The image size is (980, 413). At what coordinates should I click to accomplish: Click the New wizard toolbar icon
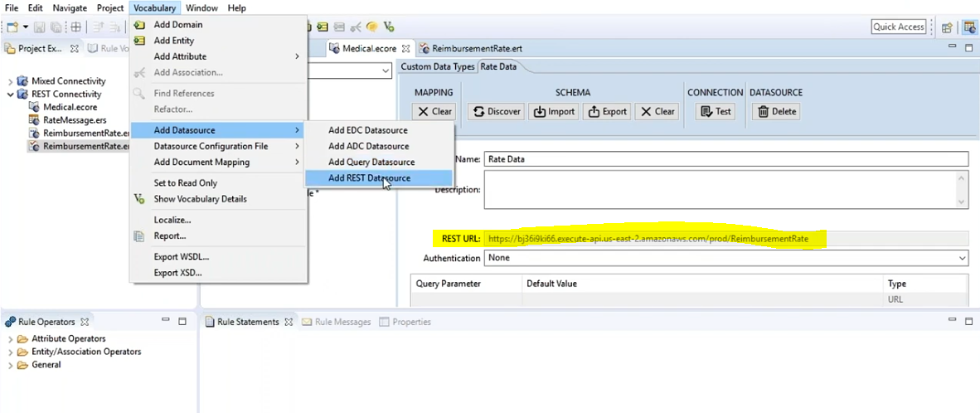[x=12, y=27]
